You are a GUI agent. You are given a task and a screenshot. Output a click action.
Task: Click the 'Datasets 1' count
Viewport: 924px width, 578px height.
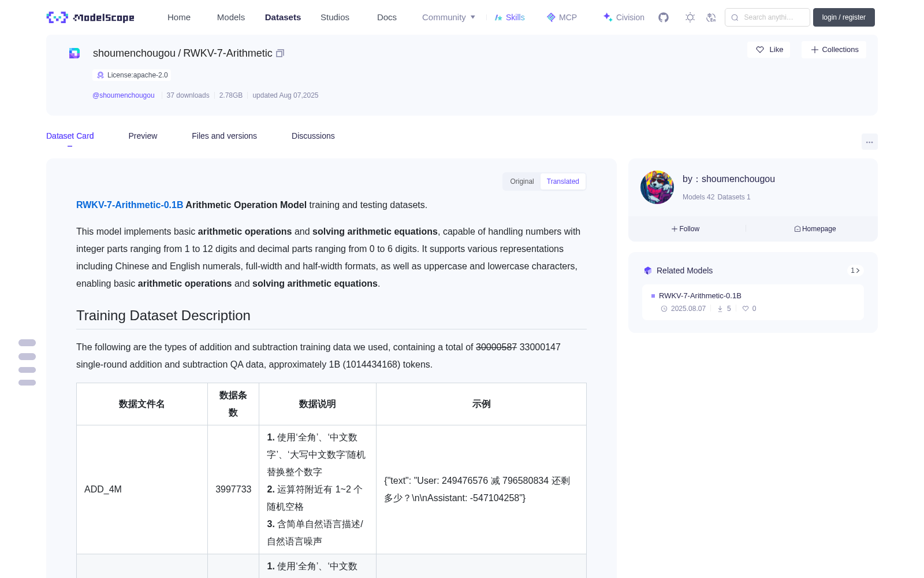coord(734,197)
